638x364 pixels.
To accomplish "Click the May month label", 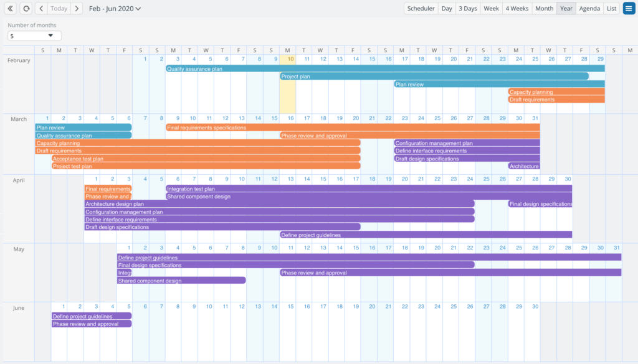I will 19,249.
